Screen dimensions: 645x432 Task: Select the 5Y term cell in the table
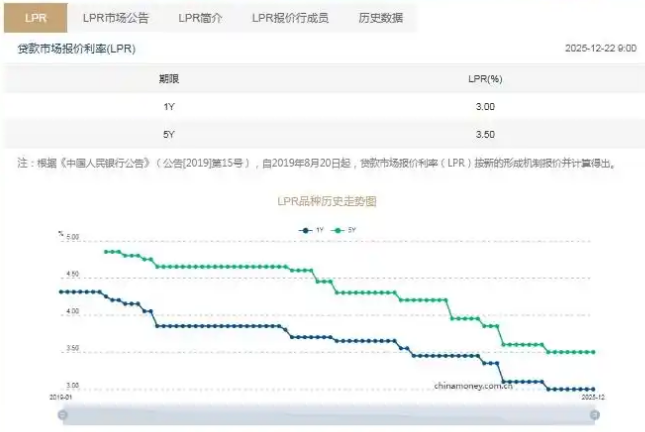168,134
